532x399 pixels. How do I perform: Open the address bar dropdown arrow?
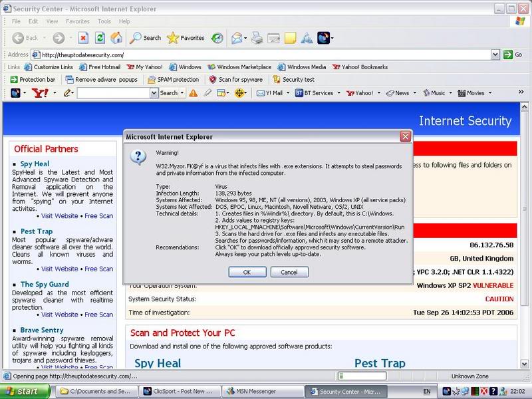point(495,55)
